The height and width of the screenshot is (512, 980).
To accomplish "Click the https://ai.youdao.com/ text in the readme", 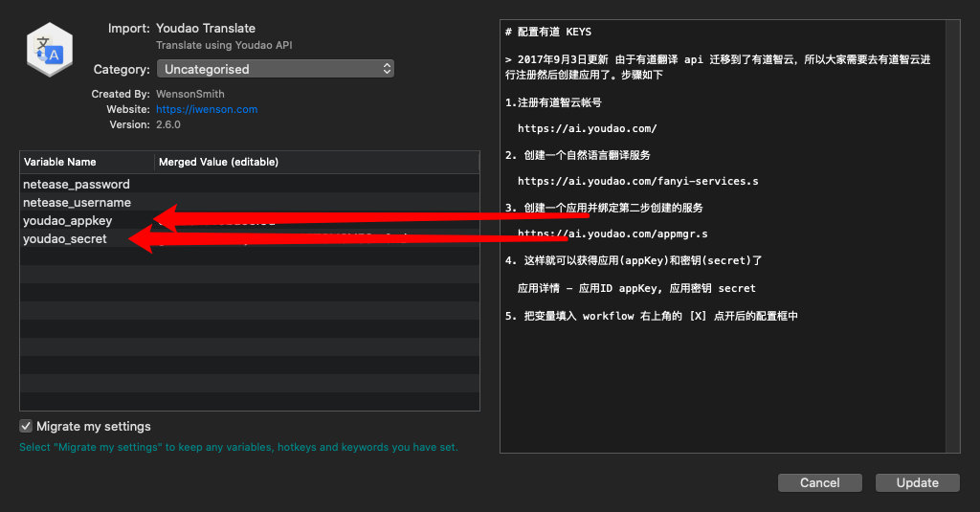I will (587, 128).
